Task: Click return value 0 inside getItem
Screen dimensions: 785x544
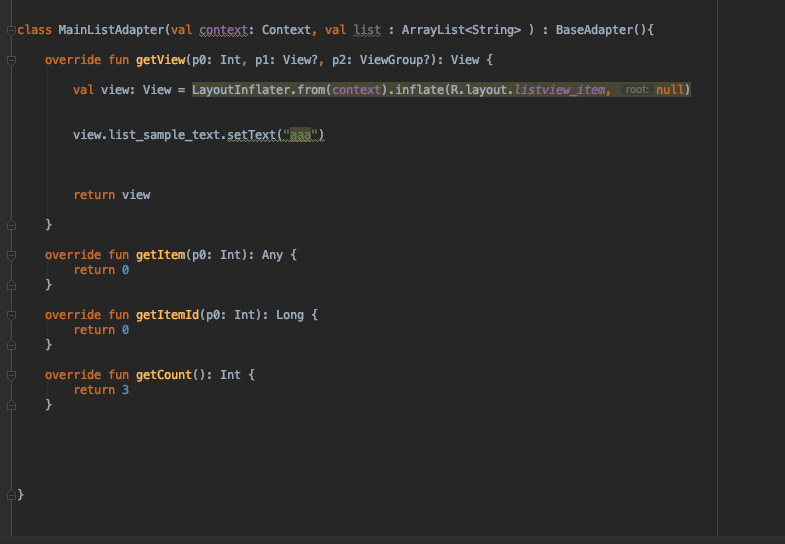Action: click(125, 270)
